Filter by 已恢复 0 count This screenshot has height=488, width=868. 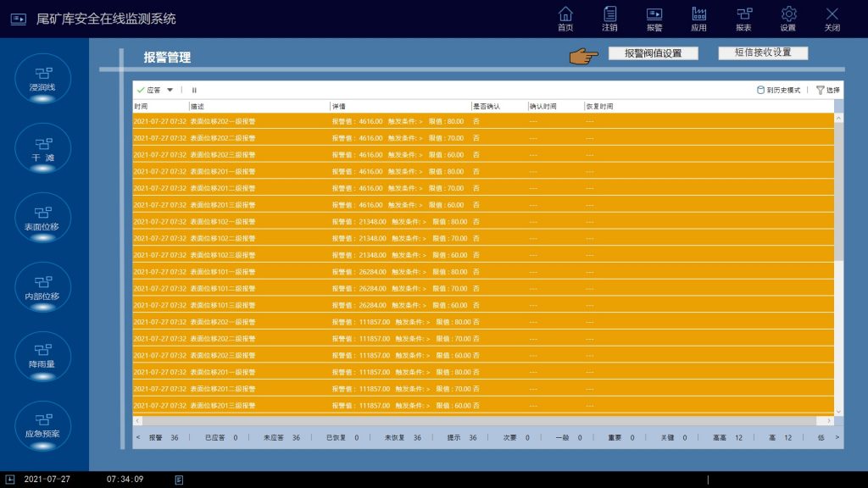[x=342, y=438]
